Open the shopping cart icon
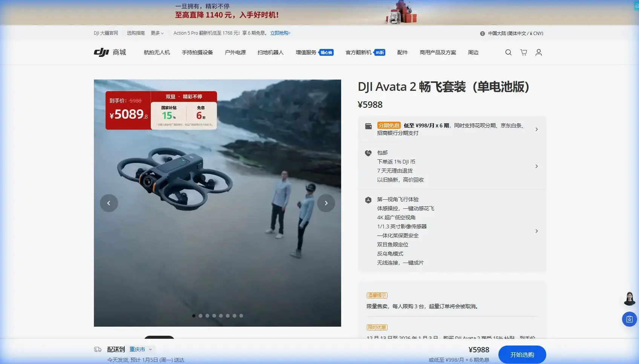This screenshot has width=639, height=364. [524, 52]
